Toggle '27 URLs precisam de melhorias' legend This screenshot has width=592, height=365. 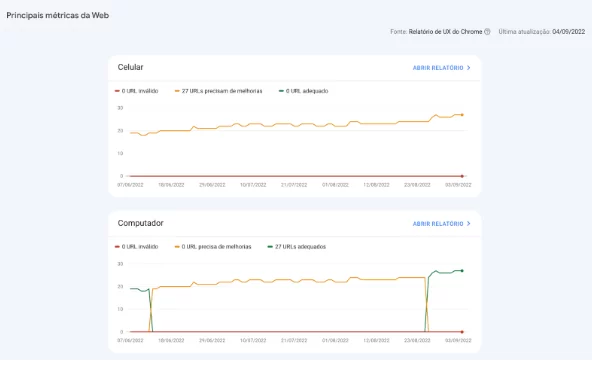click(x=219, y=91)
